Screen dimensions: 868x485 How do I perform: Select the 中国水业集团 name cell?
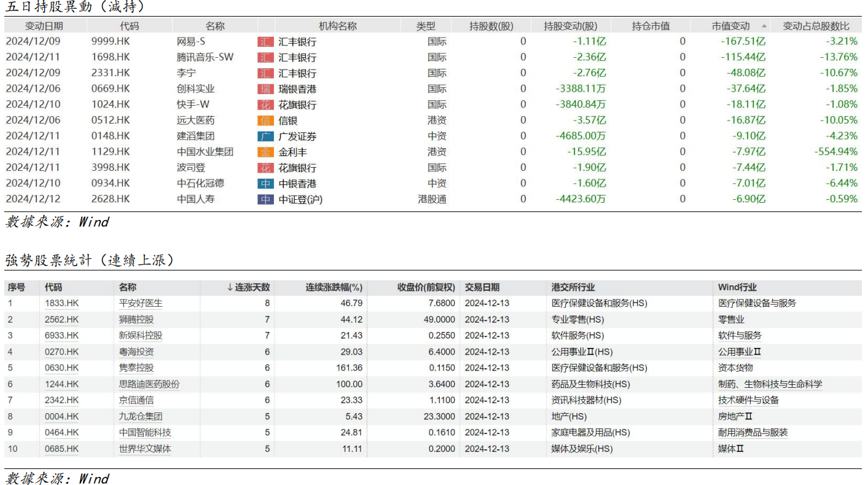205,152
